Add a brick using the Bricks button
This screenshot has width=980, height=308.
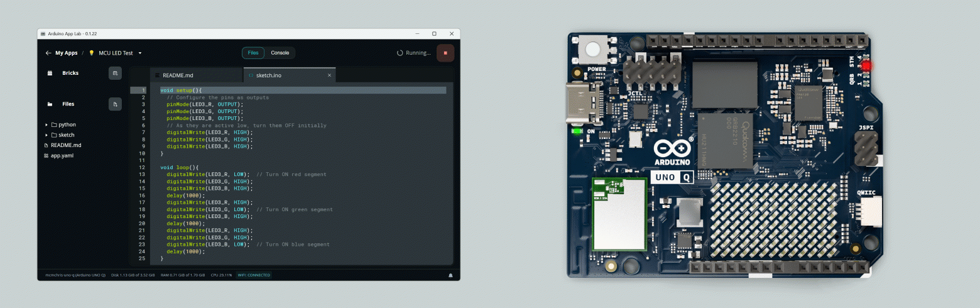tap(115, 73)
